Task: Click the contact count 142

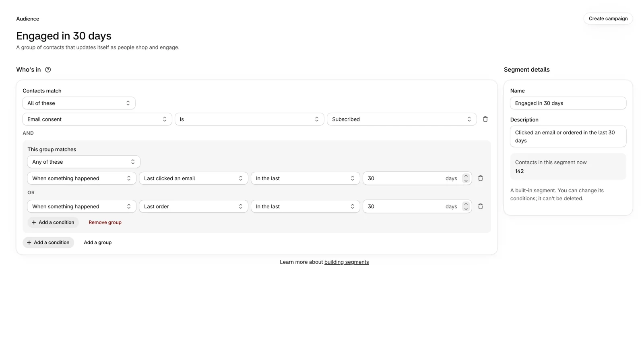Action: point(519,171)
